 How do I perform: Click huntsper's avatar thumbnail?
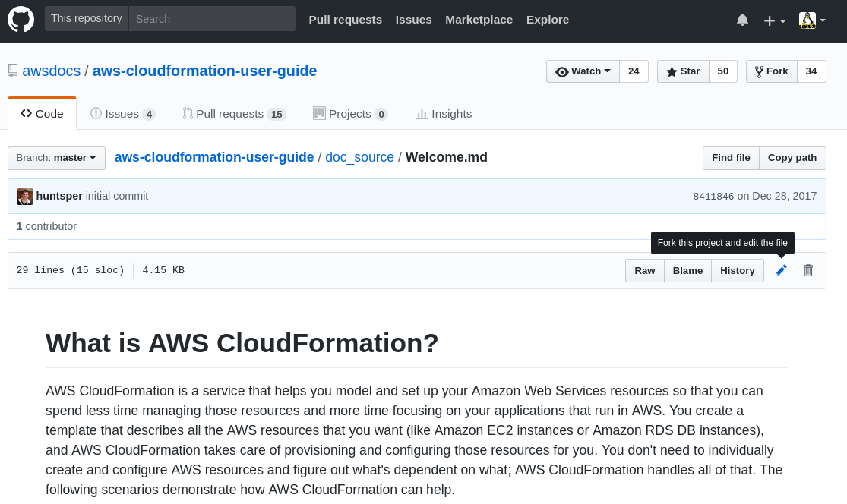(x=25, y=197)
